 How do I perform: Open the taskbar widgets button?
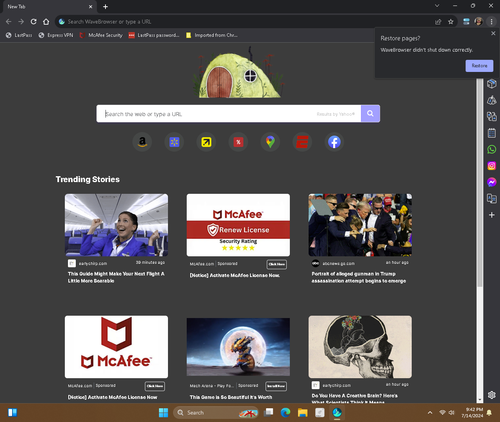(12, 413)
